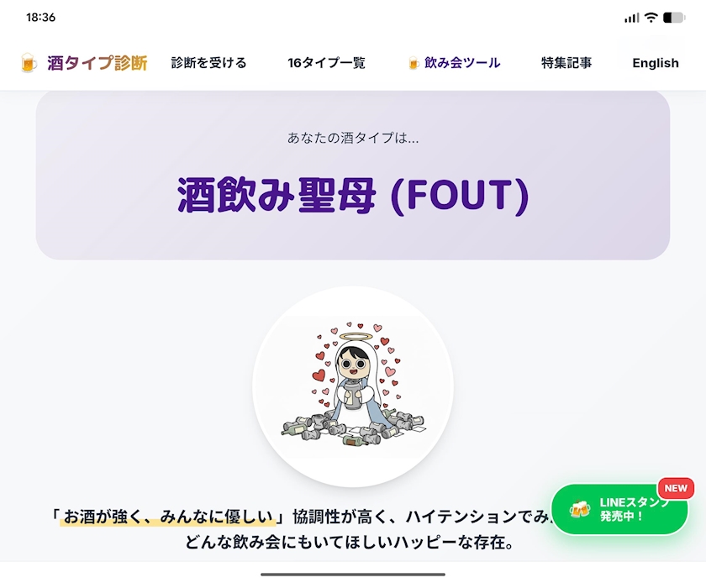The width and height of the screenshot is (706, 588).
Task: Click the highlighted お酒が強く、みんなに優しい text
Action: pyautogui.click(x=168, y=517)
